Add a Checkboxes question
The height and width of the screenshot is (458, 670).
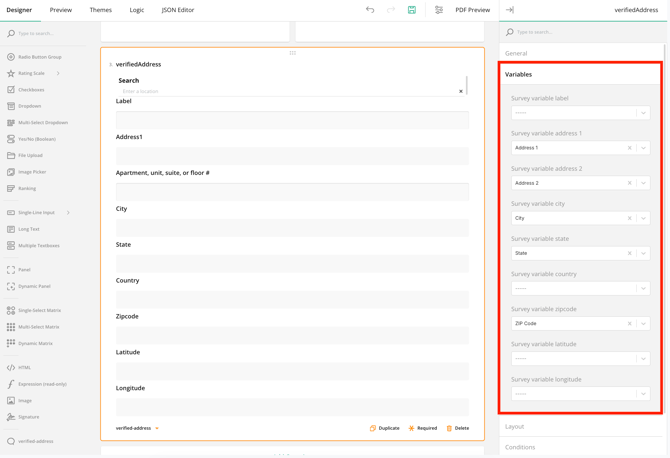(26, 90)
